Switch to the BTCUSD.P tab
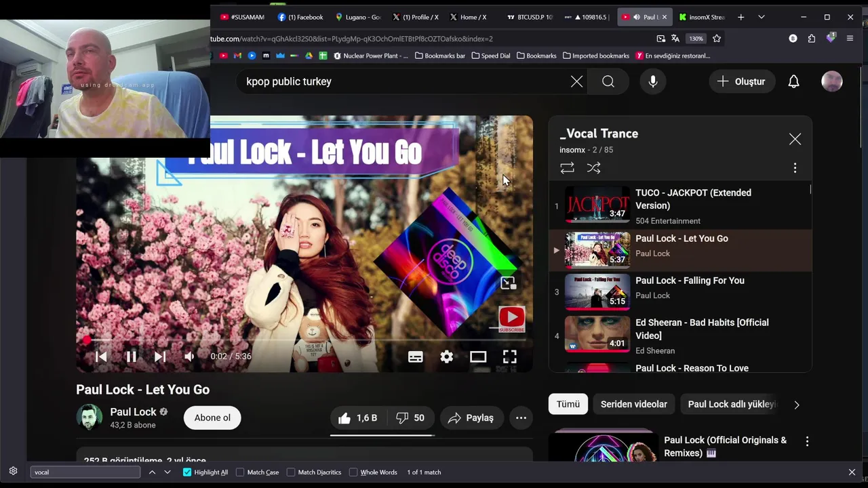The width and height of the screenshot is (868, 488). coord(530,17)
